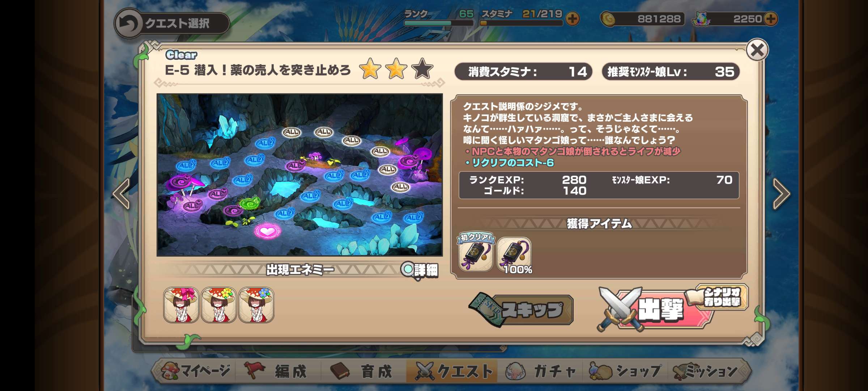The height and width of the screenshot is (391, 868).
Task: Open the マイページ tab
Action: [x=196, y=371]
